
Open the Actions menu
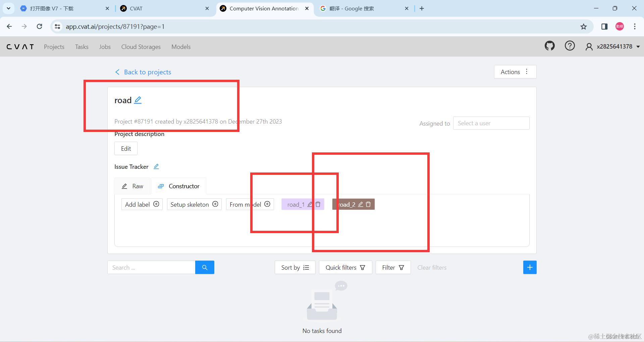(x=515, y=72)
